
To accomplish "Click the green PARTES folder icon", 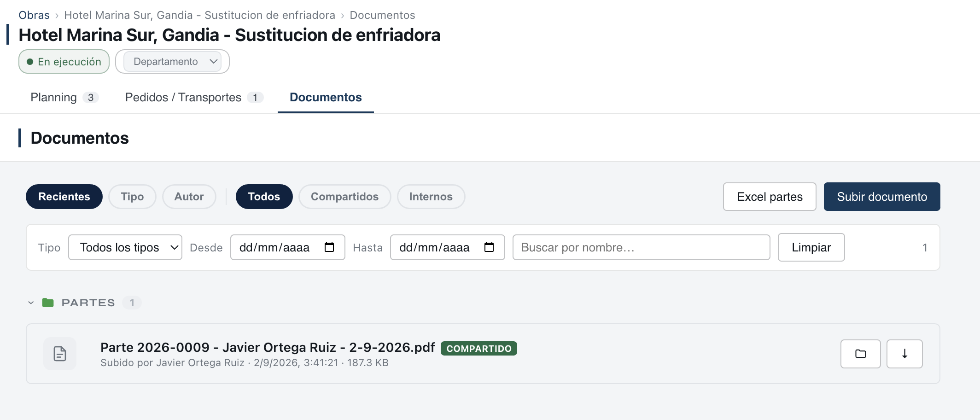I will [48, 303].
